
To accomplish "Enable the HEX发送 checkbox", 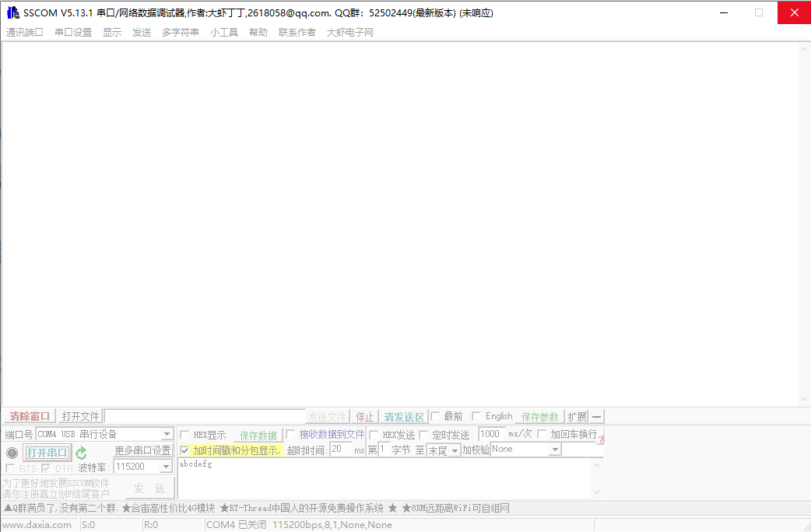I will tap(375, 434).
